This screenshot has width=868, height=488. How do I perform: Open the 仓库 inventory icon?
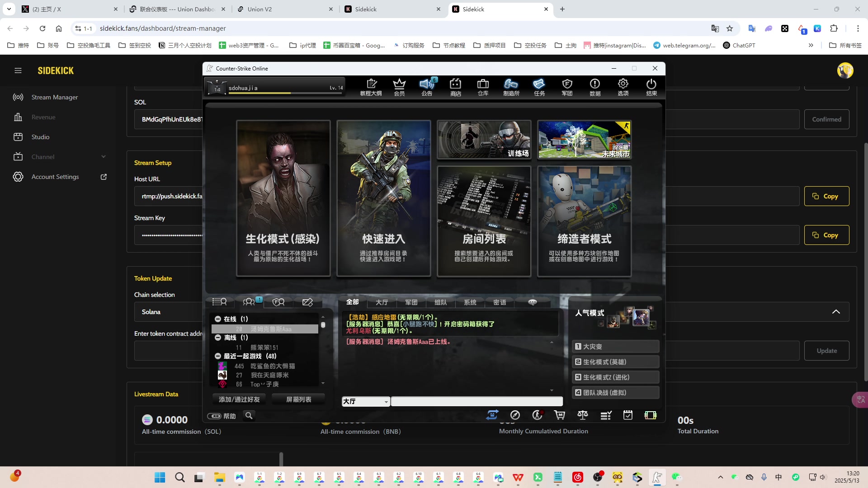tap(483, 87)
